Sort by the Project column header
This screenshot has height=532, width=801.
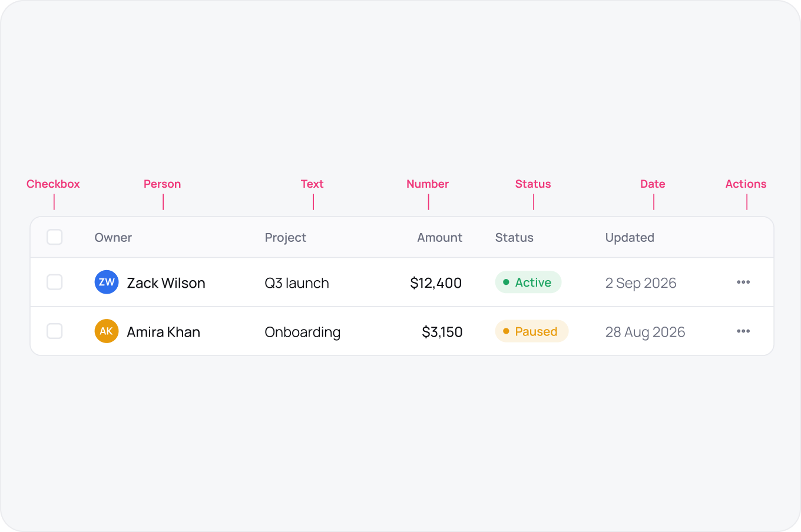point(286,238)
